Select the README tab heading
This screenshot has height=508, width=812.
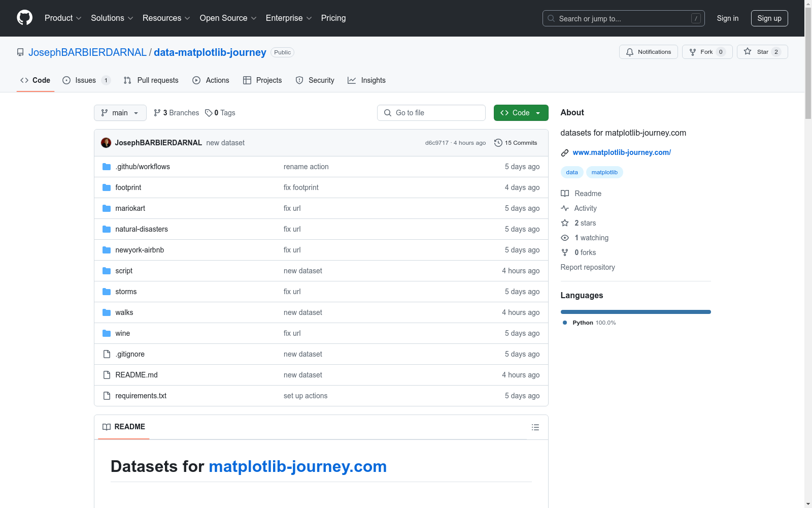tap(124, 427)
